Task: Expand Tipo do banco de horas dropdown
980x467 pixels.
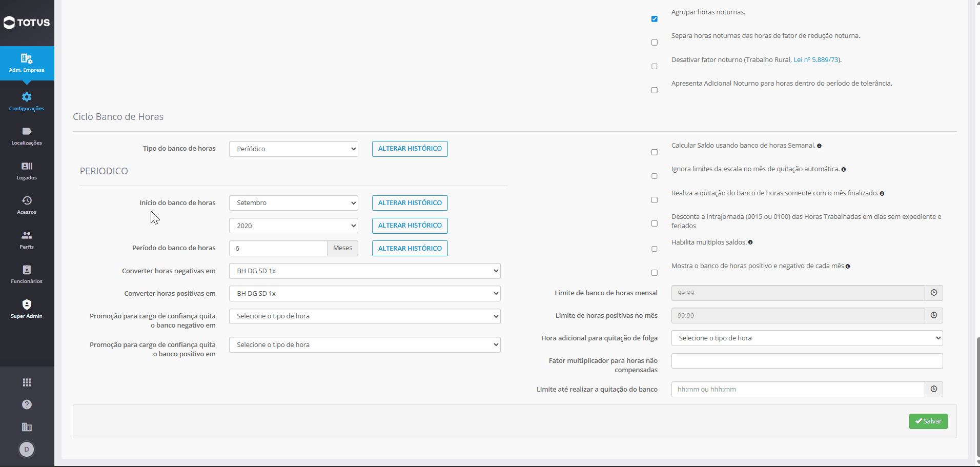Action: [294, 149]
